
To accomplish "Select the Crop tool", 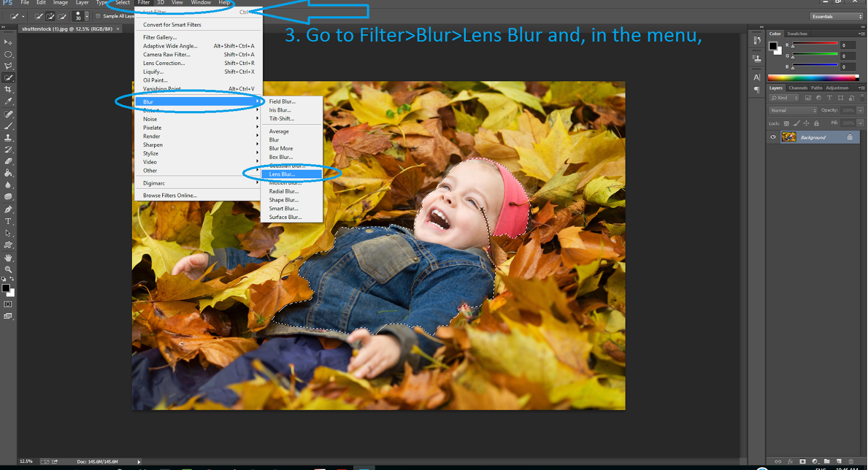I will click(x=8, y=89).
